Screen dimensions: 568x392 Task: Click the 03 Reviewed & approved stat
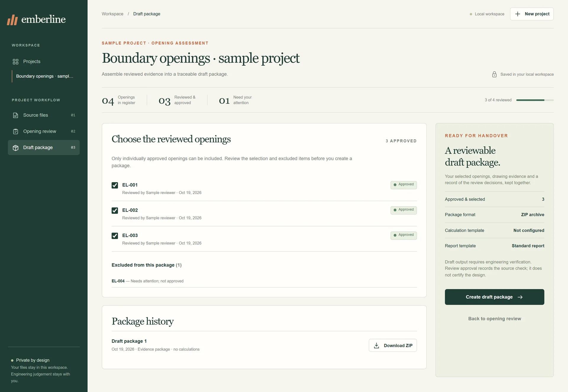[x=177, y=100]
